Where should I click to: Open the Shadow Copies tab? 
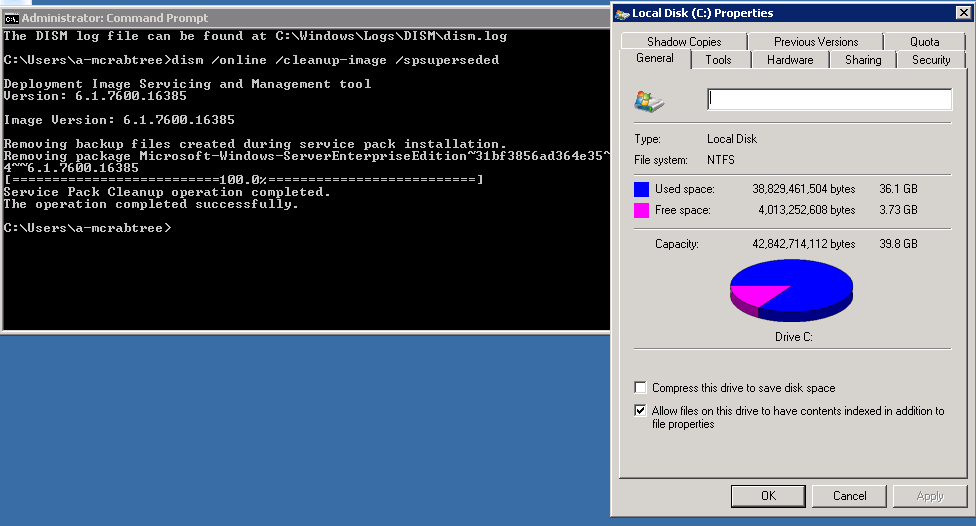(x=684, y=42)
